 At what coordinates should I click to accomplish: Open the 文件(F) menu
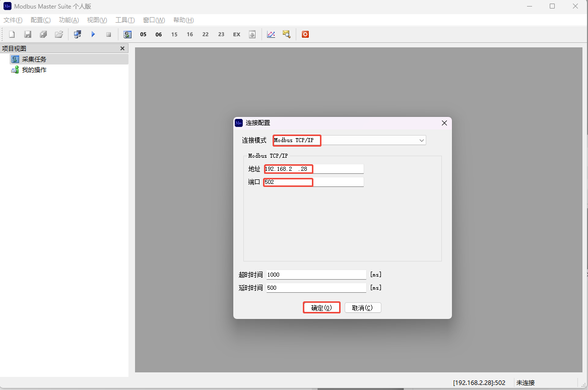point(13,20)
